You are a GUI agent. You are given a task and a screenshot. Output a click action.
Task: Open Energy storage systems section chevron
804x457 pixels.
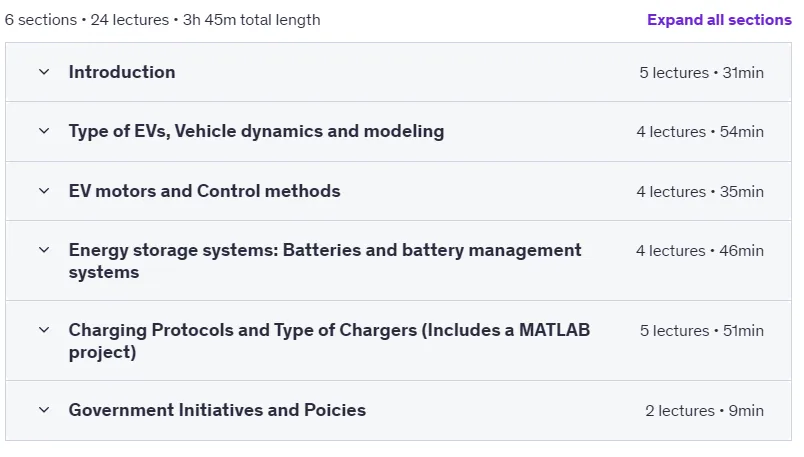[44, 250]
